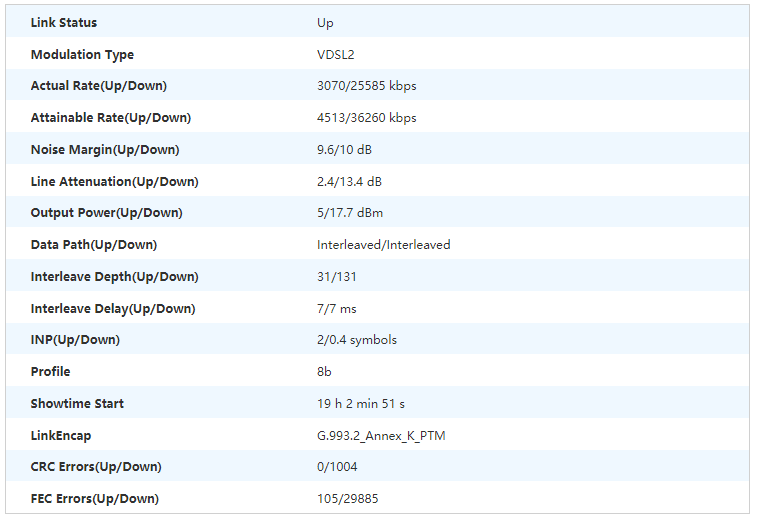The width and height of the screenshot is (758, 521).
Task: Select the "7/7 ms" value
Action: pyautogui.click(x=336, y=309)
